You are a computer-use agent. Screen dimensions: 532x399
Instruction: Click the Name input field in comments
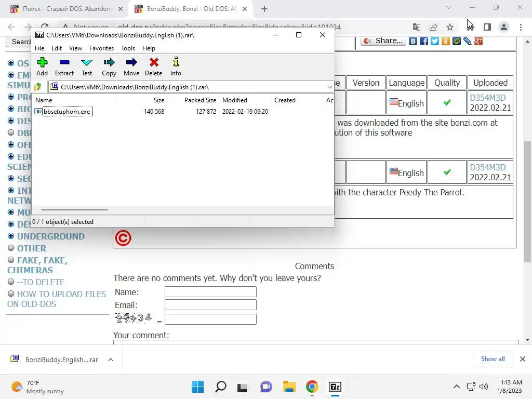210,292
